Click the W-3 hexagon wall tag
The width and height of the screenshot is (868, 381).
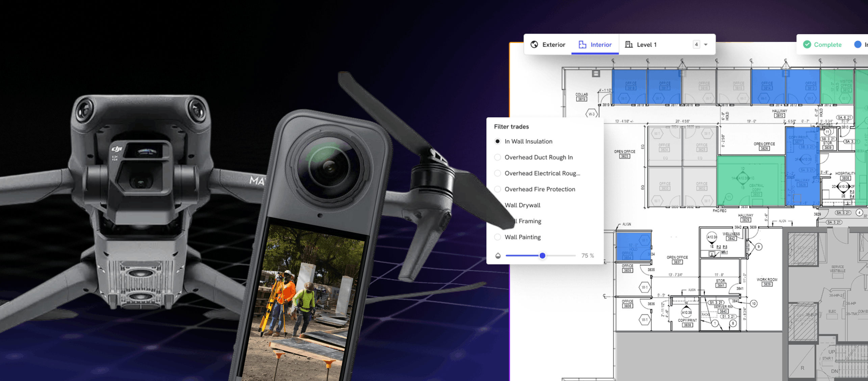[592, 114]
